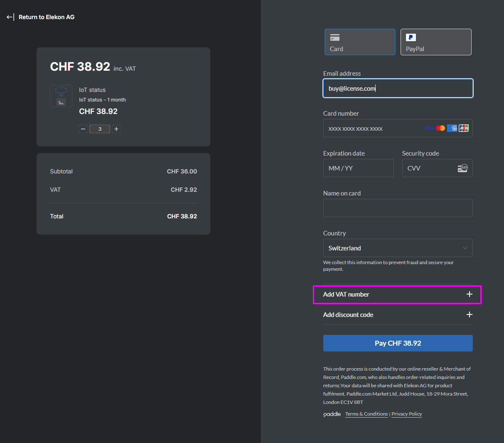
Task: Open the Country dropdown showing Switzerland
Action: click(x=398, y=248)
